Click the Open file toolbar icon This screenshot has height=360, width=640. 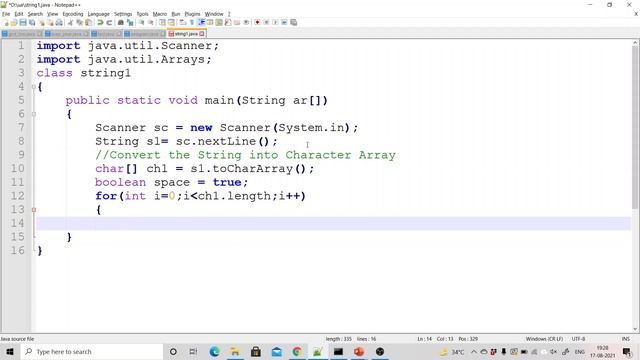pyautogui.click(x=14, y=22)
